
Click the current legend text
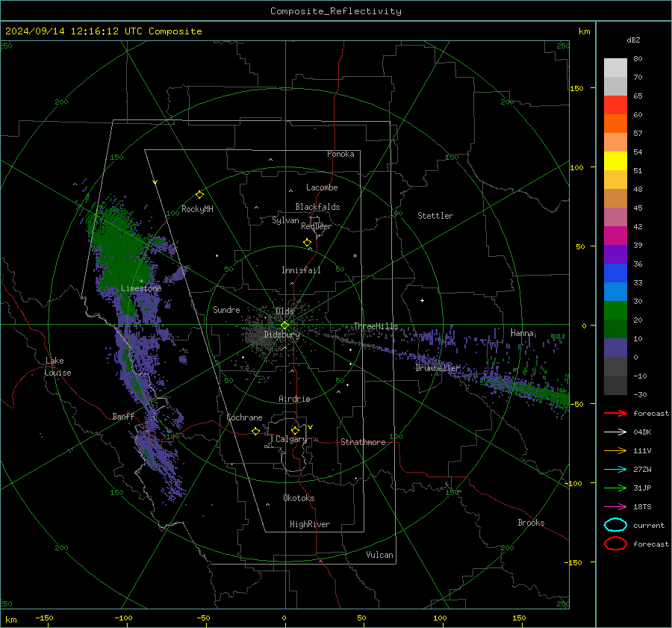(x=649, y=525)
